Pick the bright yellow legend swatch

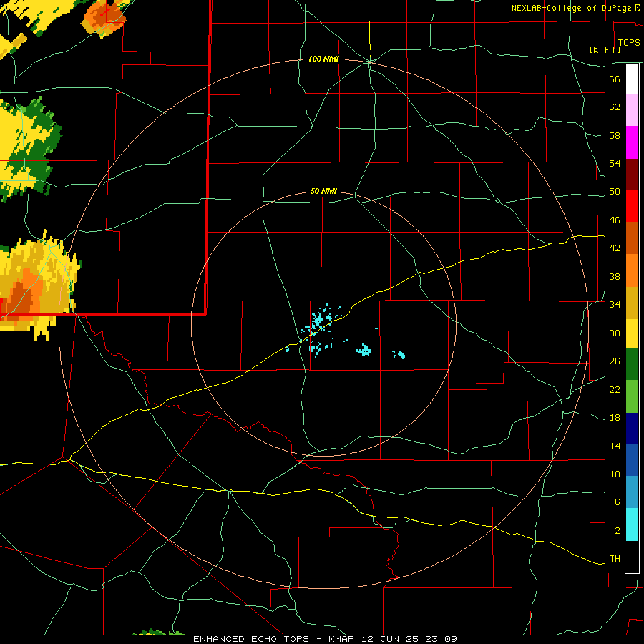[x=632, y=333]
